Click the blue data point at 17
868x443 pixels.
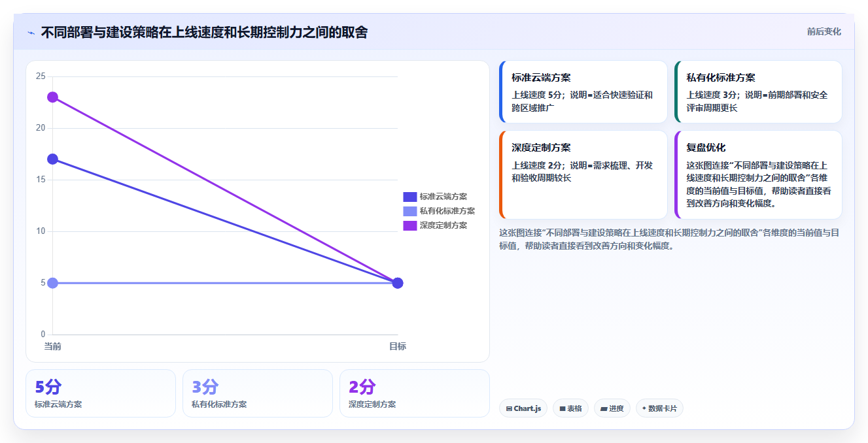point(52,159)
